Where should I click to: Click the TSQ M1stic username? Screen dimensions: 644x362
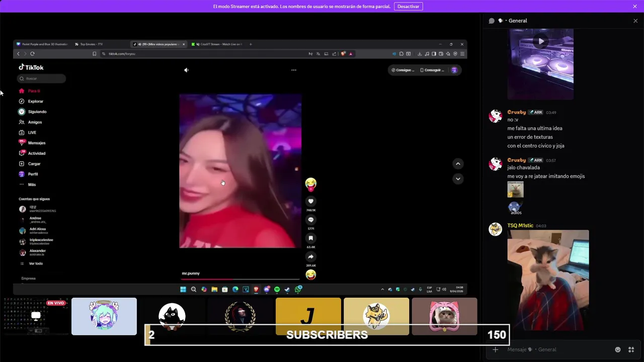point(520,226)
